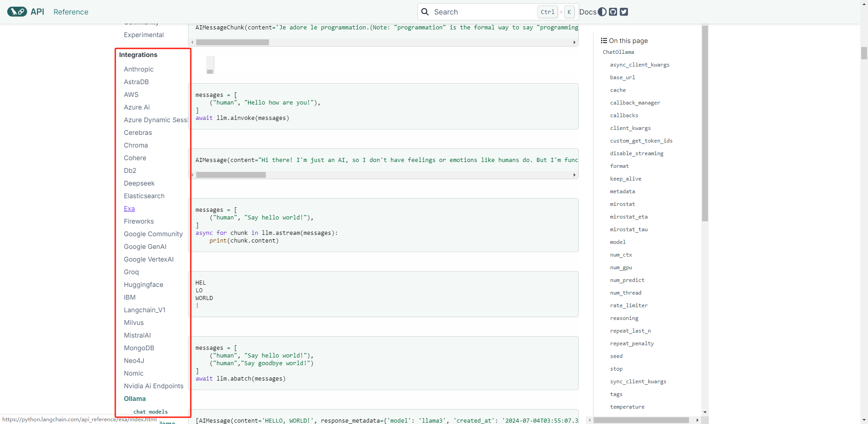Select Chroma in the sidebar
This screenshot has width=868, height=424.
pos(136,145)
